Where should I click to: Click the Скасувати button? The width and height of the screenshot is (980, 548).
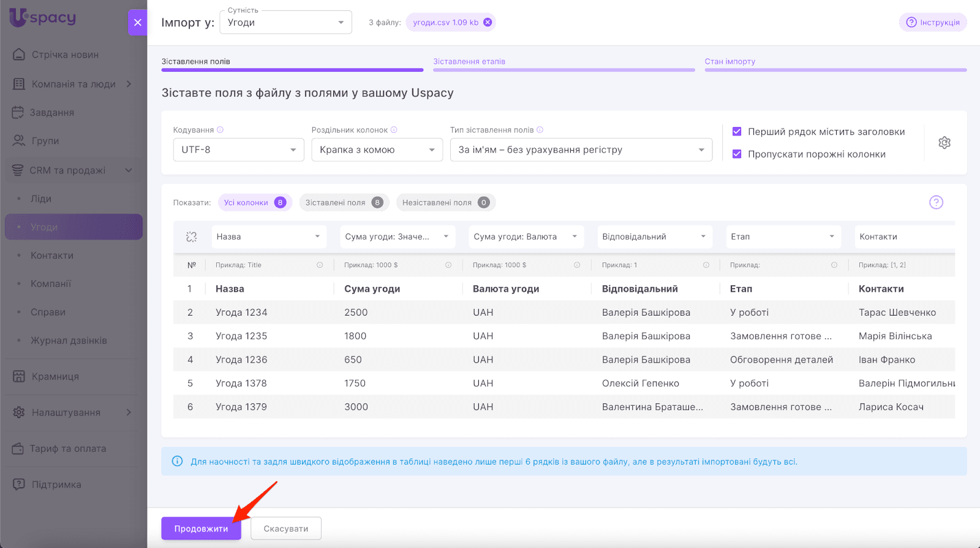point(285,528)
